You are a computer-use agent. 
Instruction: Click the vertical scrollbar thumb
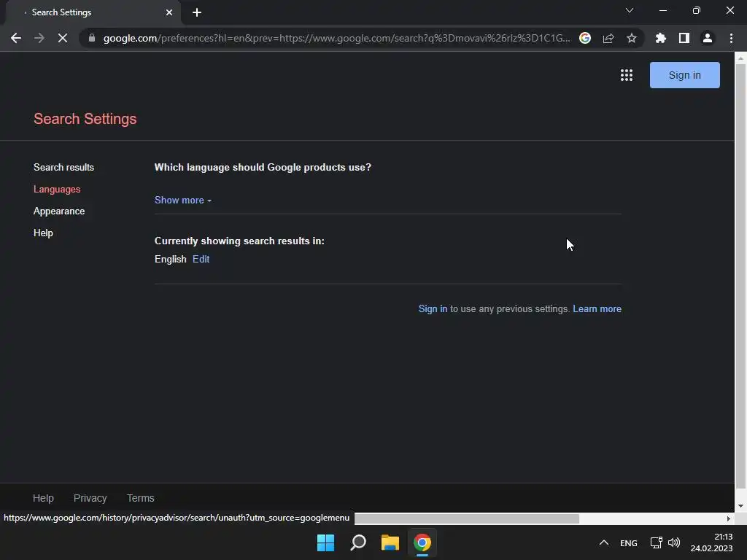740,276
